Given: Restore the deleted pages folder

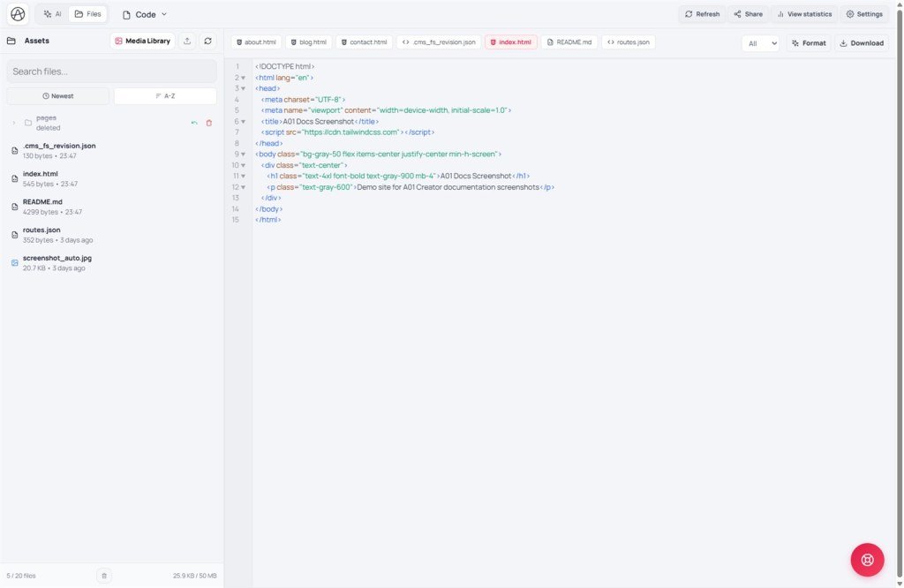Looking at the screenshot, I should 194,123.
